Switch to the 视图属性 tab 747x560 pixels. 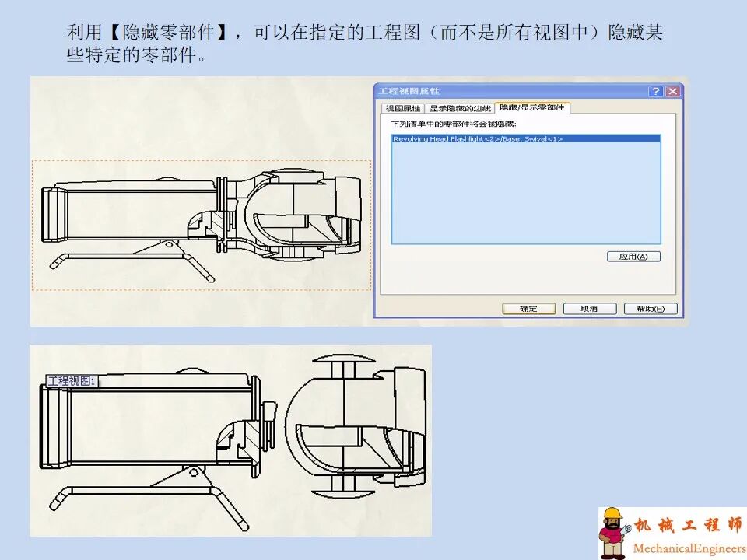[405, 109]
